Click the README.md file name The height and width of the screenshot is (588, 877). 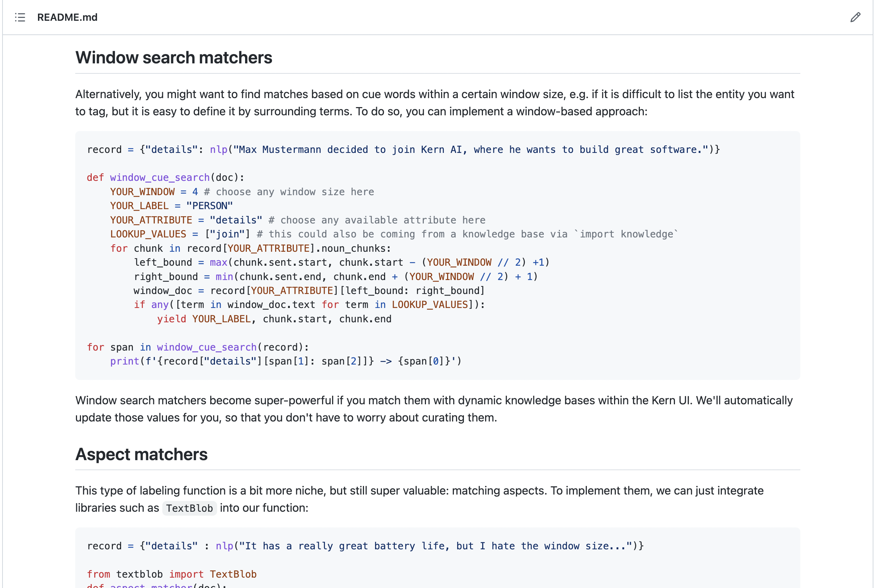click(x=67, y=17)
